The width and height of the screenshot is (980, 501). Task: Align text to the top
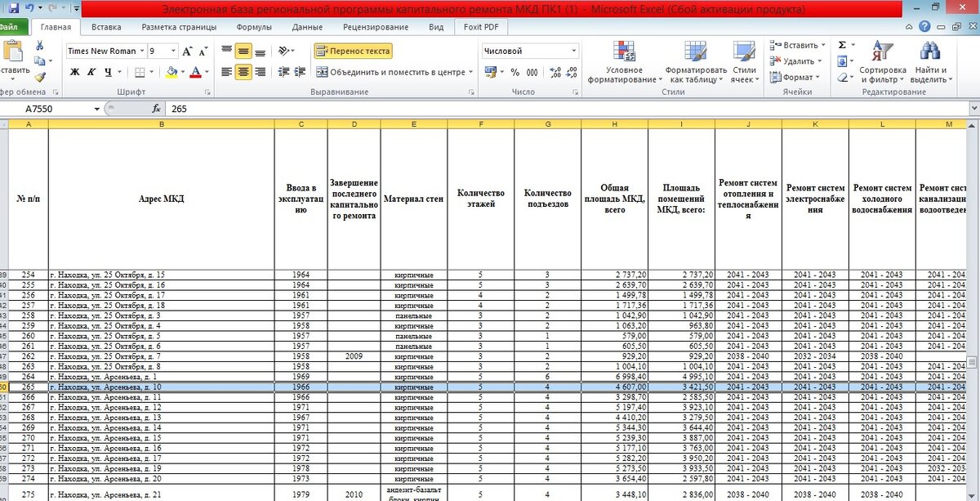point(226,51)
